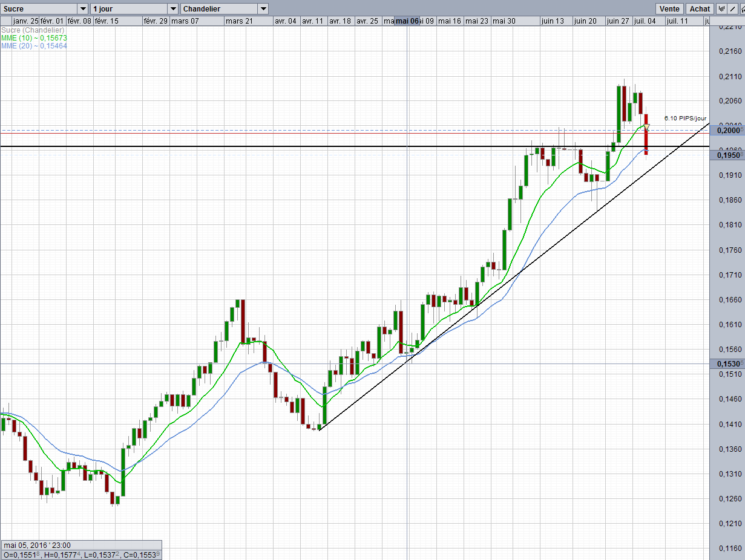Click the juil. 11 date label
The image size is (745, 560).
click(x=677, y=21)
